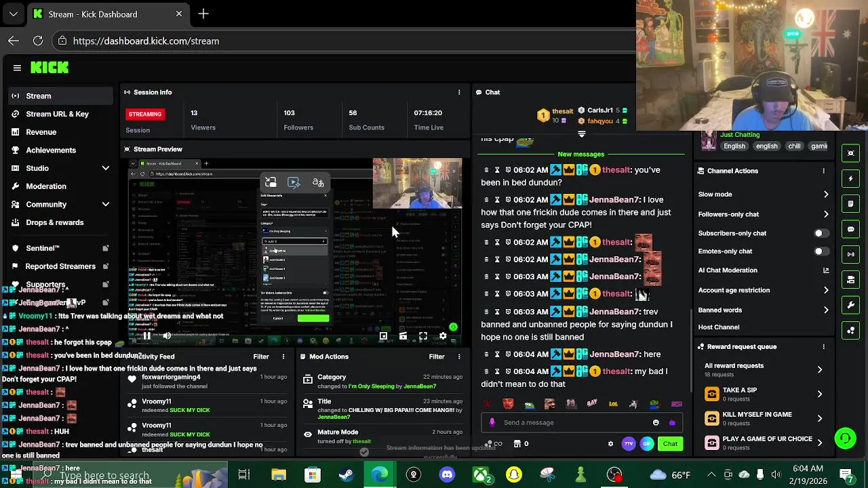This screenshot has width=868, height=488.
Task: Toggle theater mode in stream preview
Action: [x=403, y=335]
